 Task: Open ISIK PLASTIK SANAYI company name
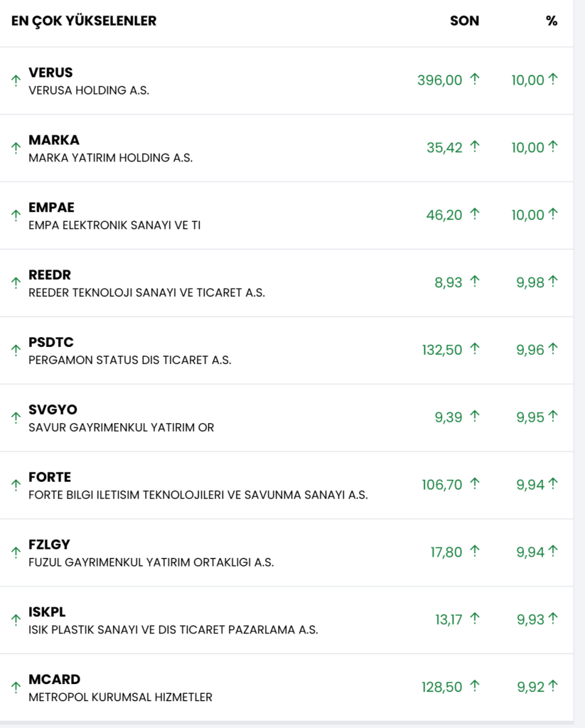coord(173,630)
